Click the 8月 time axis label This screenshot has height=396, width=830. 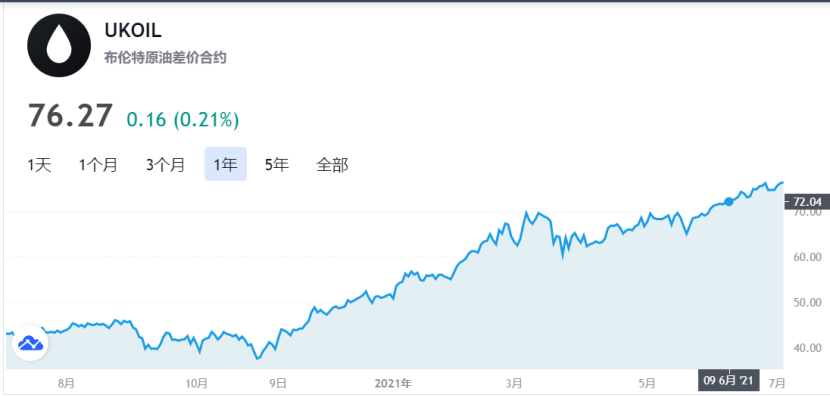point(66,382)
